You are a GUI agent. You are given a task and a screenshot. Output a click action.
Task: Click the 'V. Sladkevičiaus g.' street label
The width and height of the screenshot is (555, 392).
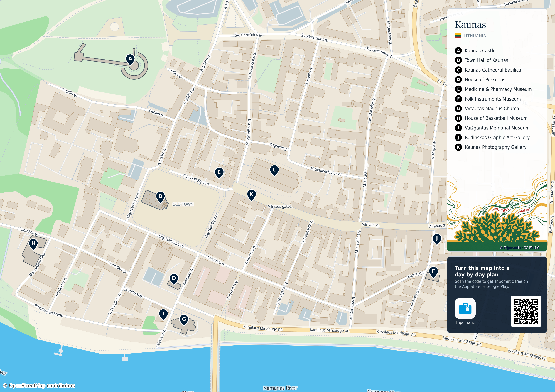(326, 171)
